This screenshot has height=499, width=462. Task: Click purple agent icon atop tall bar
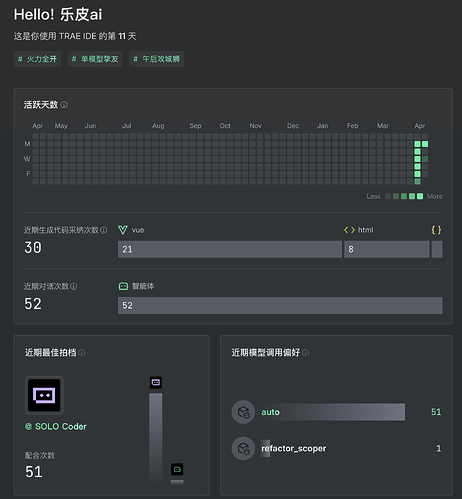(156, 382)
